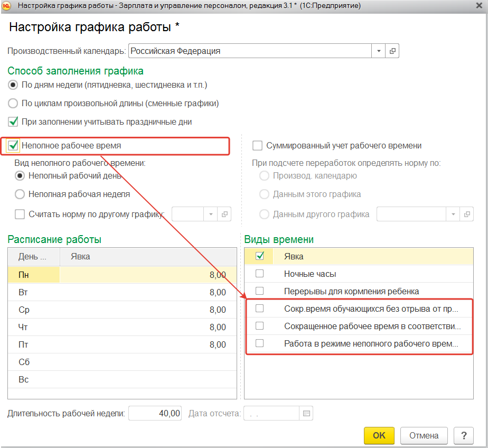Expand 'Данным другого графика' dropdown arrow

point(453,214)
